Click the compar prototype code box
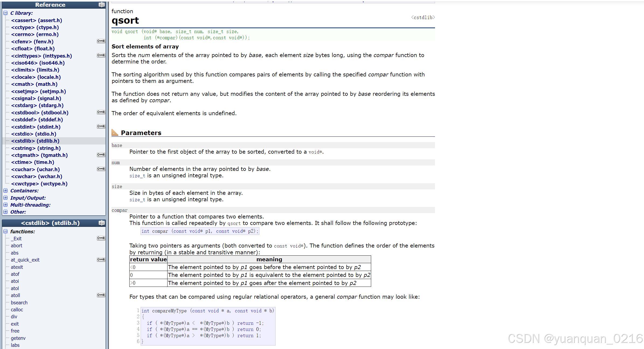This screenshot has height=349, width=644. [200, 231]
